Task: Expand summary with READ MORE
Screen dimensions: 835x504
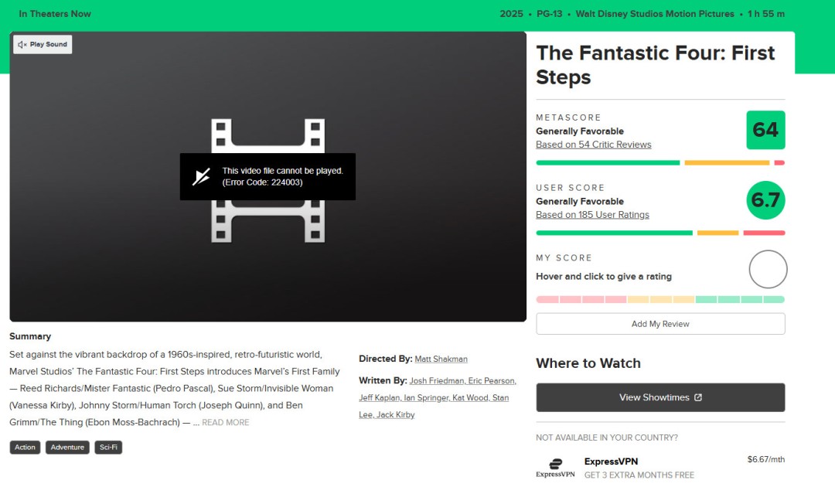Action: 225,423
